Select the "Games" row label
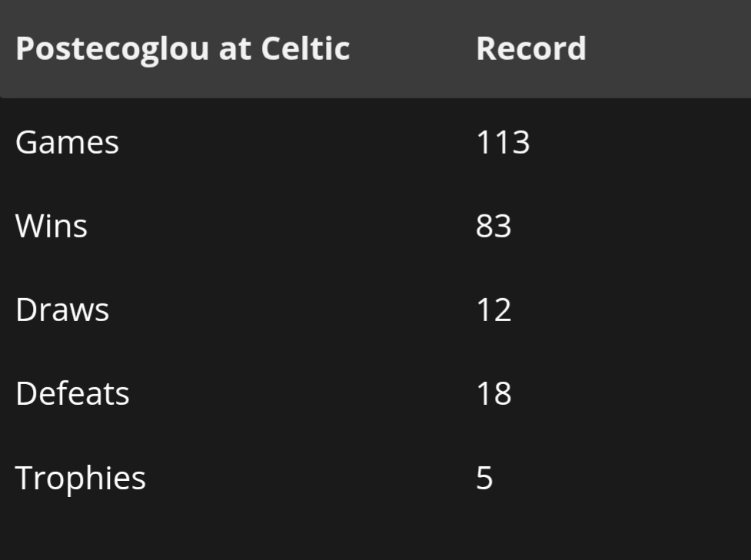This screenshot has height=560, width=751. tap(67, 143)
